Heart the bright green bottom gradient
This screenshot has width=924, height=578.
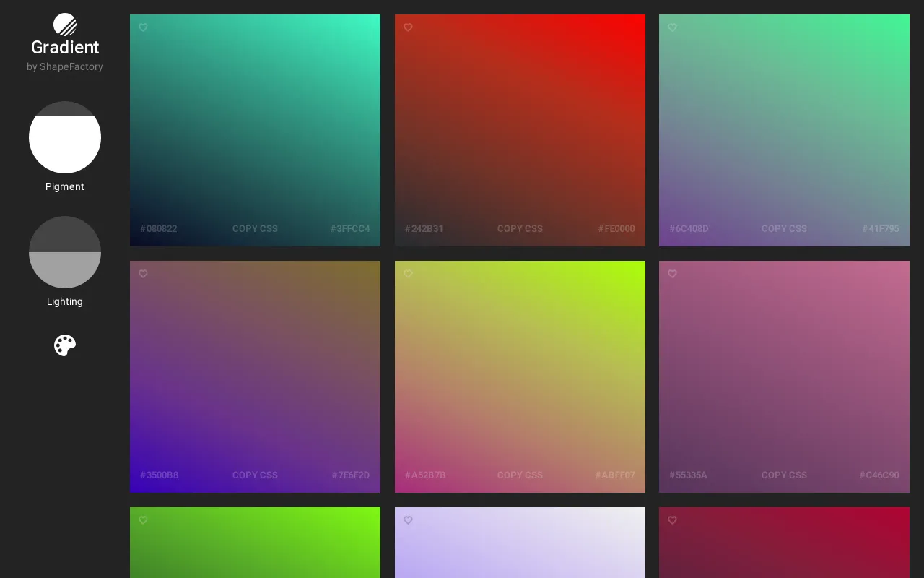click(x=143, y=520)
